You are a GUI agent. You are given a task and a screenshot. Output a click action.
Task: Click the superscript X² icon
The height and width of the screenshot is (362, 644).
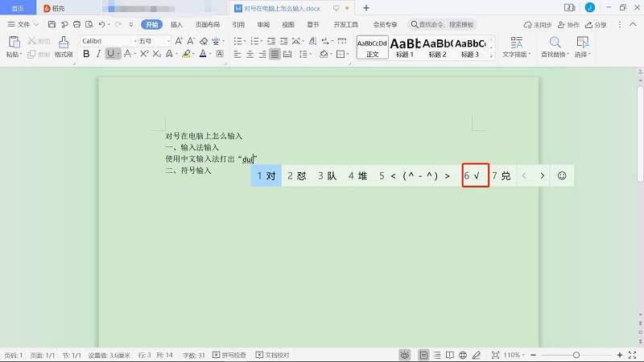click(144, 54)
